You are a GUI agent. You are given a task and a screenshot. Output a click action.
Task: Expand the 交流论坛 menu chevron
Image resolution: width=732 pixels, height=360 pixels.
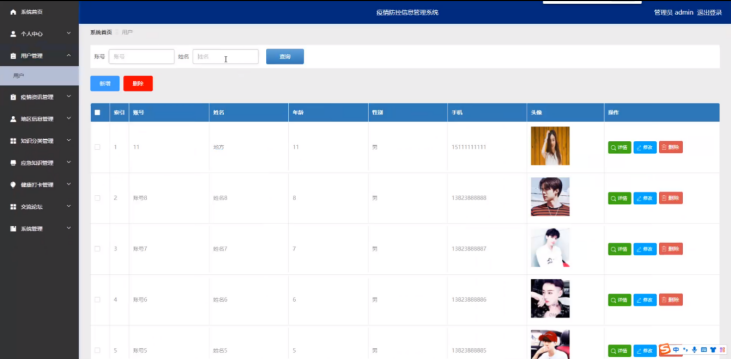69,206
